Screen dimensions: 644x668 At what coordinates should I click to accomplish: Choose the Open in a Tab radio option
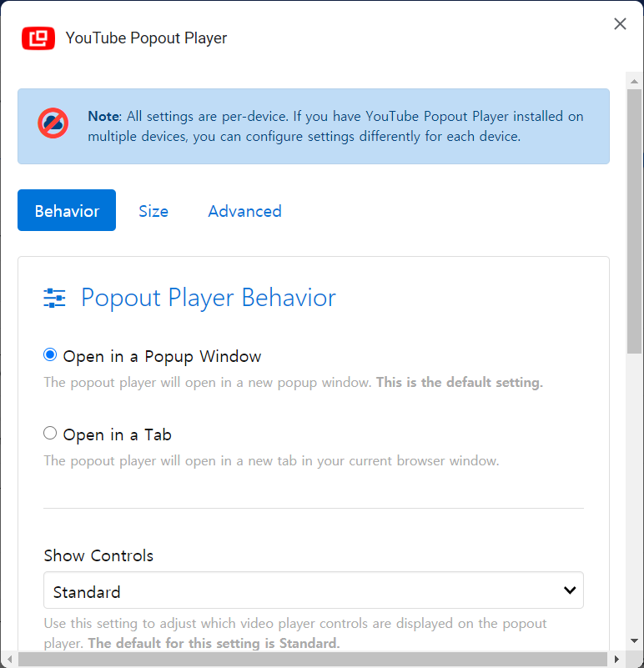click(x=50, y=433)
